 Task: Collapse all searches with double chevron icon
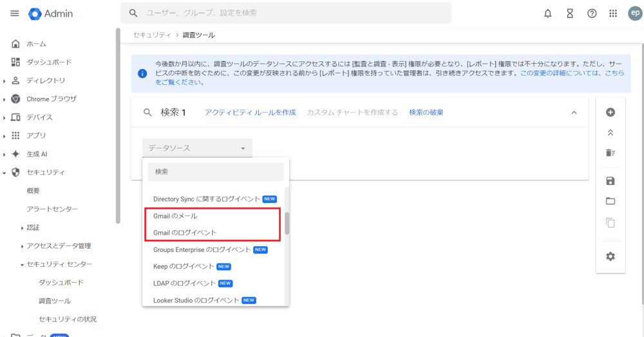click(611, 133)
